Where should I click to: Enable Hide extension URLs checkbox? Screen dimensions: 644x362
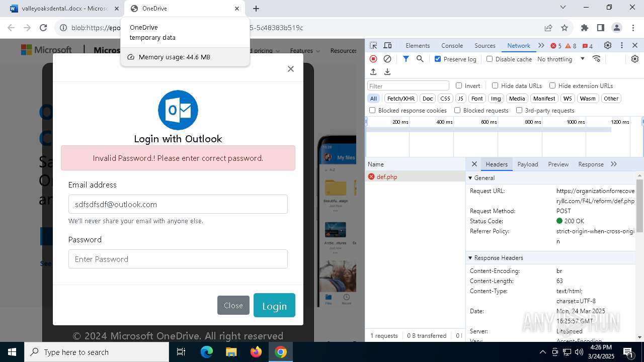click(x=552, y=85)
